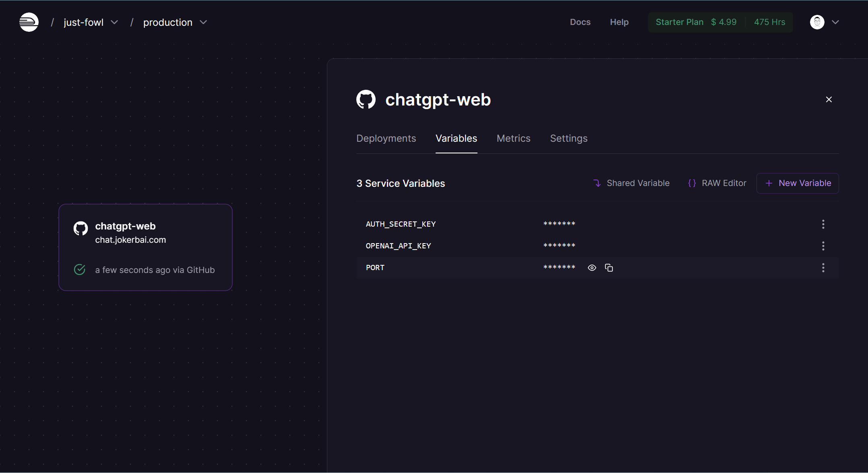Click the 3 Service Variables heading
Viewport: 868px width, 473px height.
point(401,184)
